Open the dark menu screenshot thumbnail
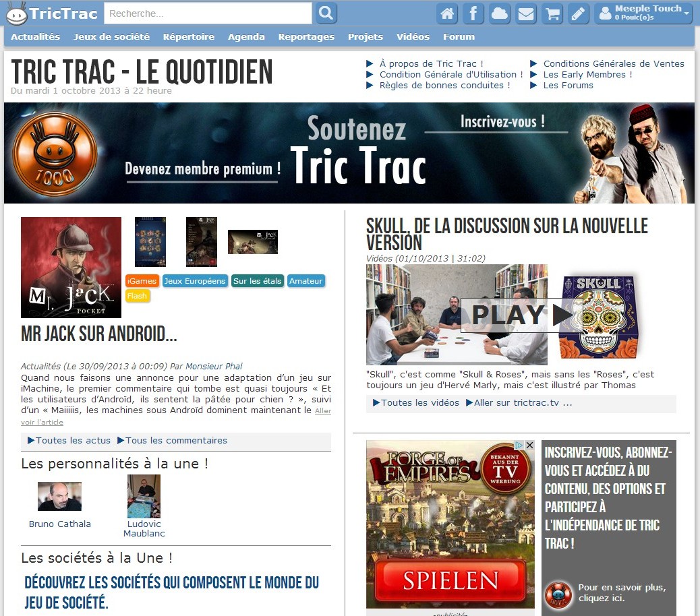Screen dimensions: 700x616 pyautogui.click(x=202, y=242)
